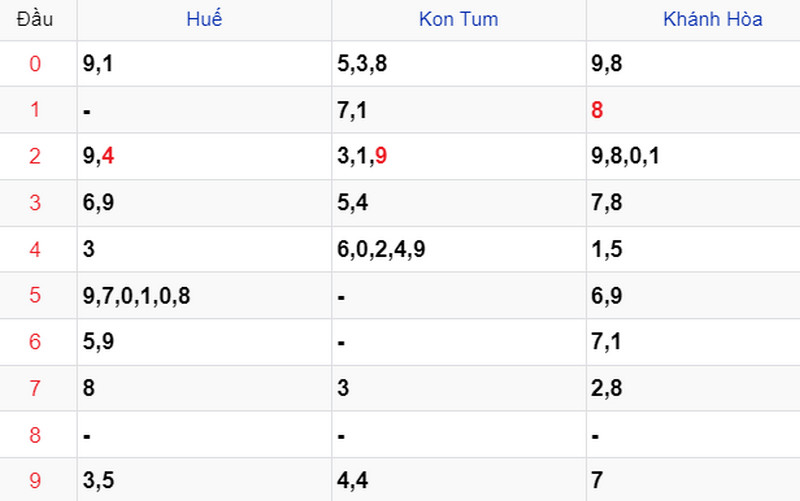The height and width of the screenshot is (501, 800).
Task: Click the Đầu column header
Action: pyautogui.click(x=35, y=19)
